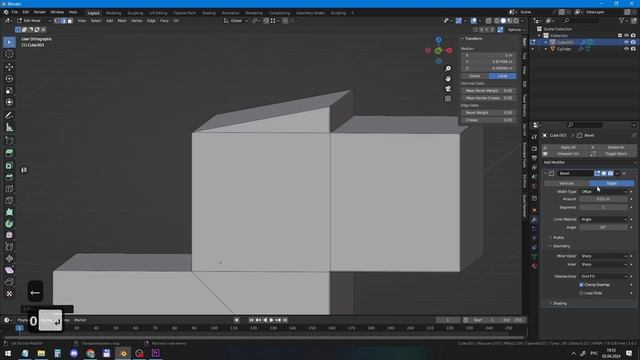Viewport: 640px width, 360px height.
Task: Select Vertices affect mode in Bevel modifier
Action: [566, 183]
